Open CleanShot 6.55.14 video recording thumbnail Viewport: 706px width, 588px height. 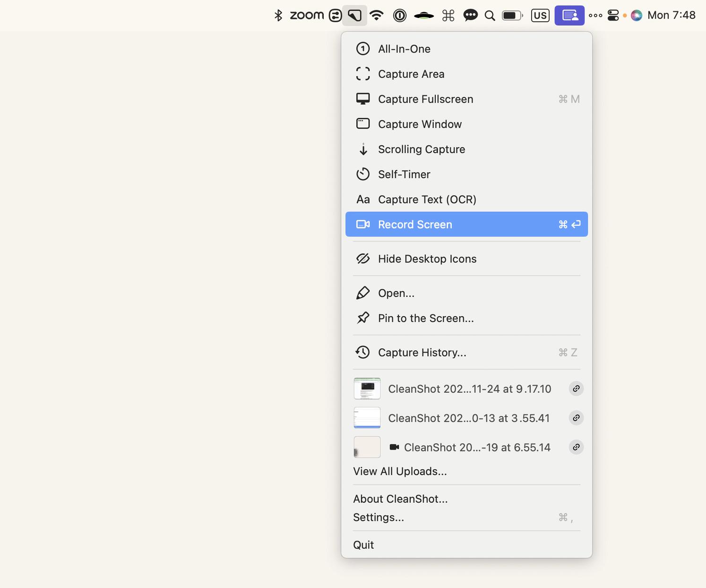click(367, 447)
